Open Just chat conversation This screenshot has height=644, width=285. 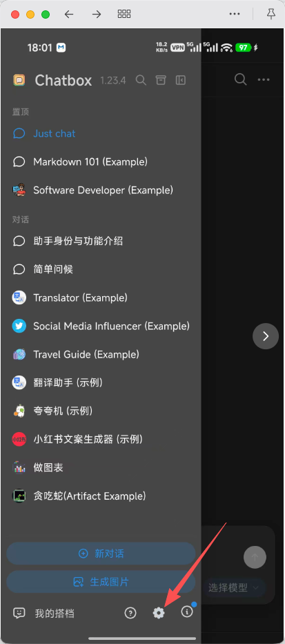[x=101, y=133]
